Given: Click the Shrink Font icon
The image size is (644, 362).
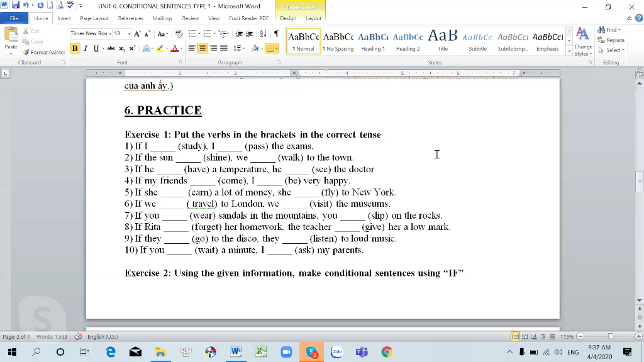Looking at the screenshot, I should [147, 34].
